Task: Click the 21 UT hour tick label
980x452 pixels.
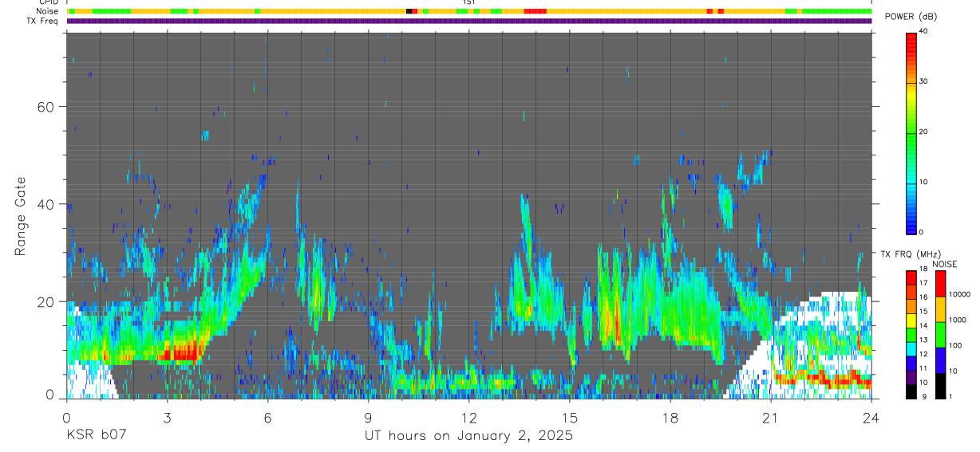Action: coord(770,419)
